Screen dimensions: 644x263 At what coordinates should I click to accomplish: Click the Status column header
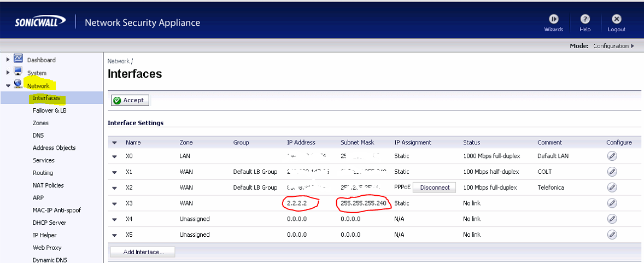(x=471, y=143)
